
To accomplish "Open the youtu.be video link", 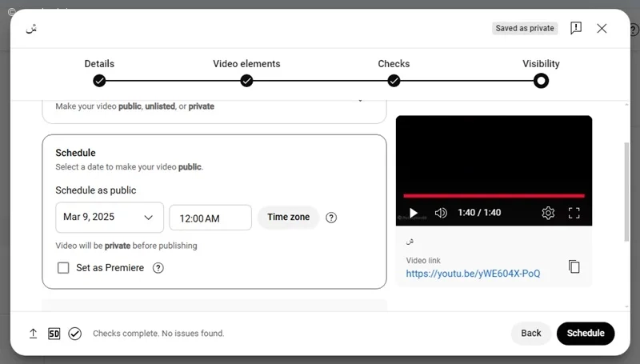I will point(473,274).
